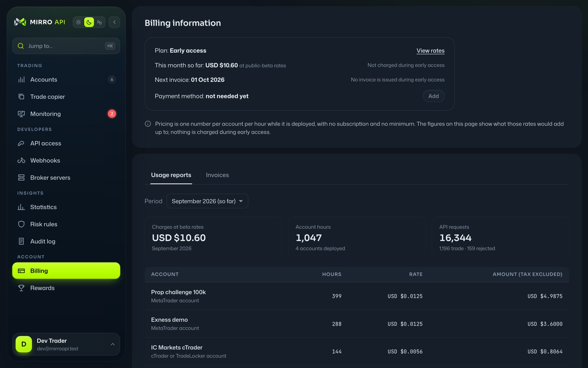Click the Broker servers icon
This screenshot has height=368, width=588.
click(21, 177)
